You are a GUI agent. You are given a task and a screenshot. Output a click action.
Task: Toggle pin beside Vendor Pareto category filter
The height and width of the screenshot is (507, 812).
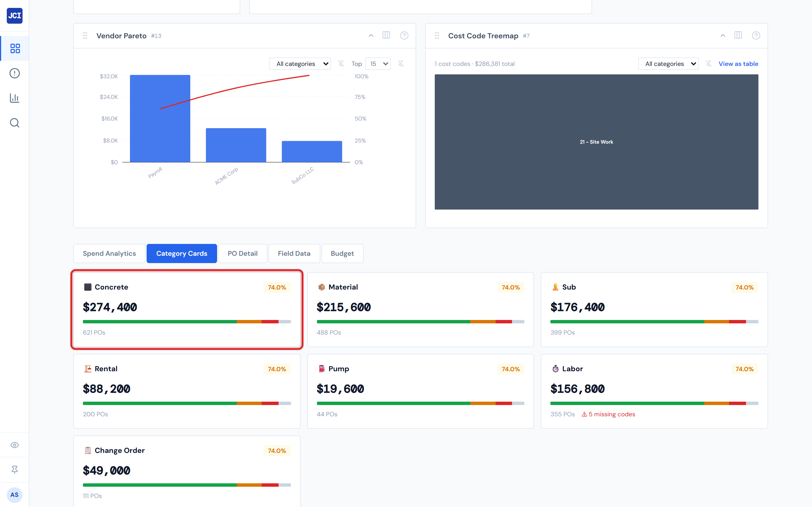tap(341, 64)
